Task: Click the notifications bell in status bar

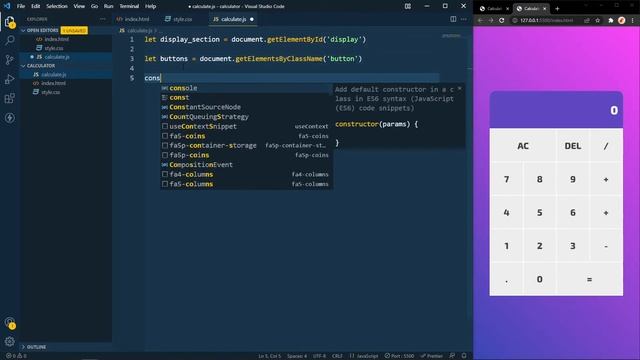Action: (x=464, y=356)
